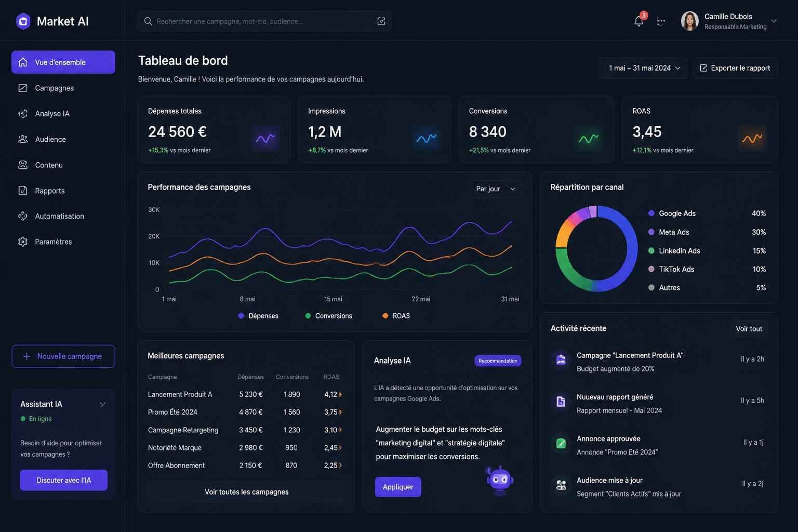
Task: Click the channel donut chart
Action: 596,248
